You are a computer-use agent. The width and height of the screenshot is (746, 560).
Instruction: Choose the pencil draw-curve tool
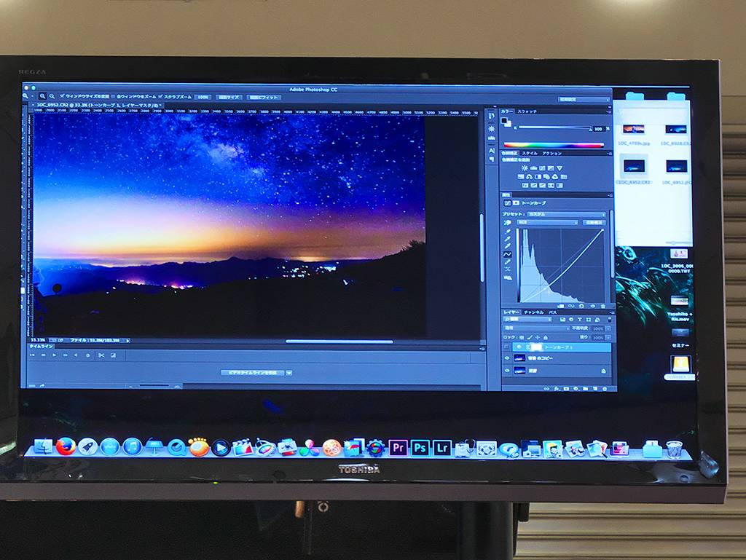point(508,262)
